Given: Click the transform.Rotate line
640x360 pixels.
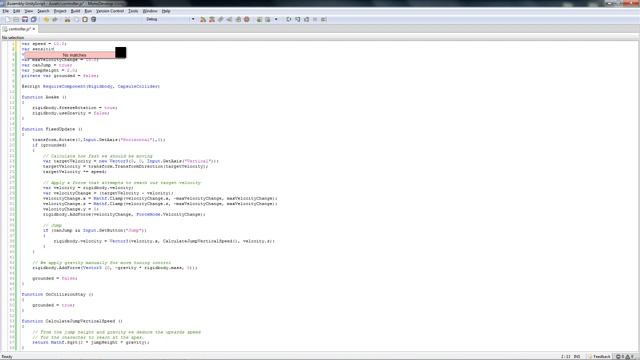Looking at the screenshot, I should point(99,140).
